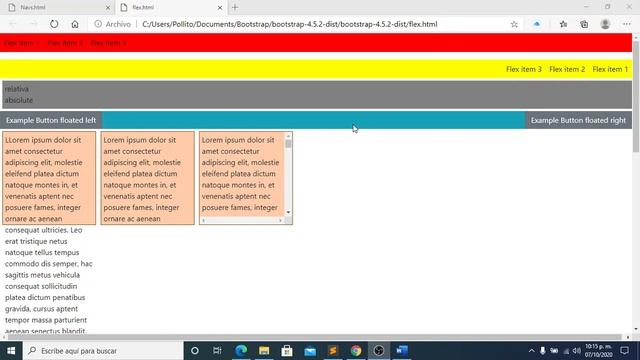The width and height of the screenshot is (640, 360).
Task: Click Flex item 3 in yellow bar
Action: pyautogui.click(x=524, y=69)
